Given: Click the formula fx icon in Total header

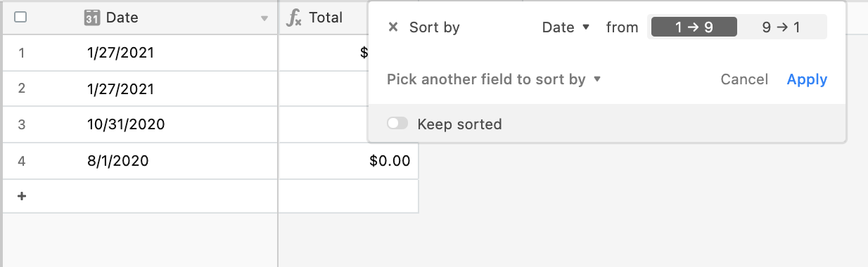Looking at the screenshot, I should (x=294, y=18).
